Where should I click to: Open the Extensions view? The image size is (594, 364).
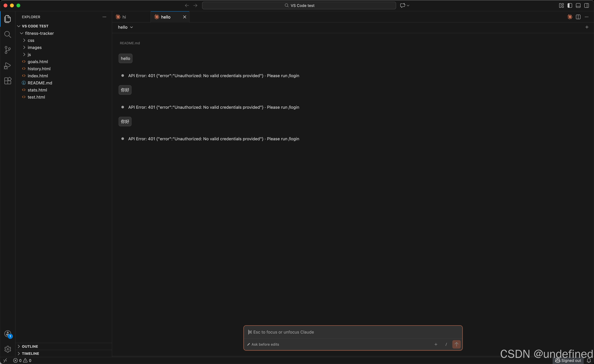pos(8,81)
